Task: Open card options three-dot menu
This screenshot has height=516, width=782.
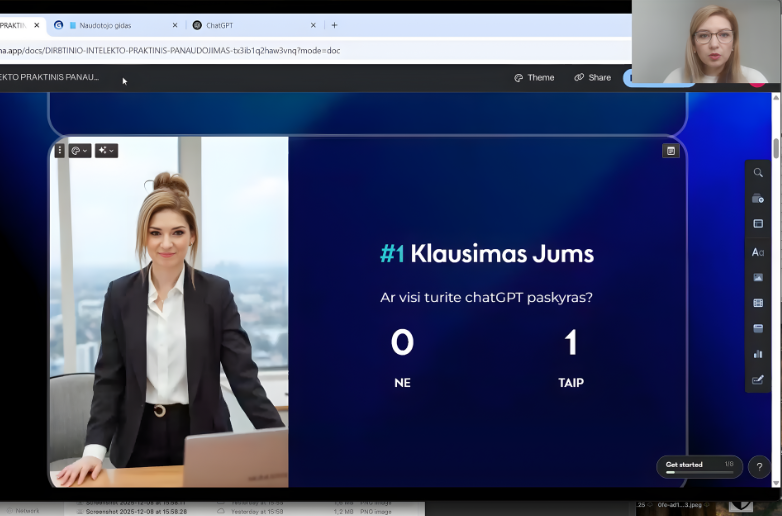Action: pyautogui.click(x=60, y=150)
